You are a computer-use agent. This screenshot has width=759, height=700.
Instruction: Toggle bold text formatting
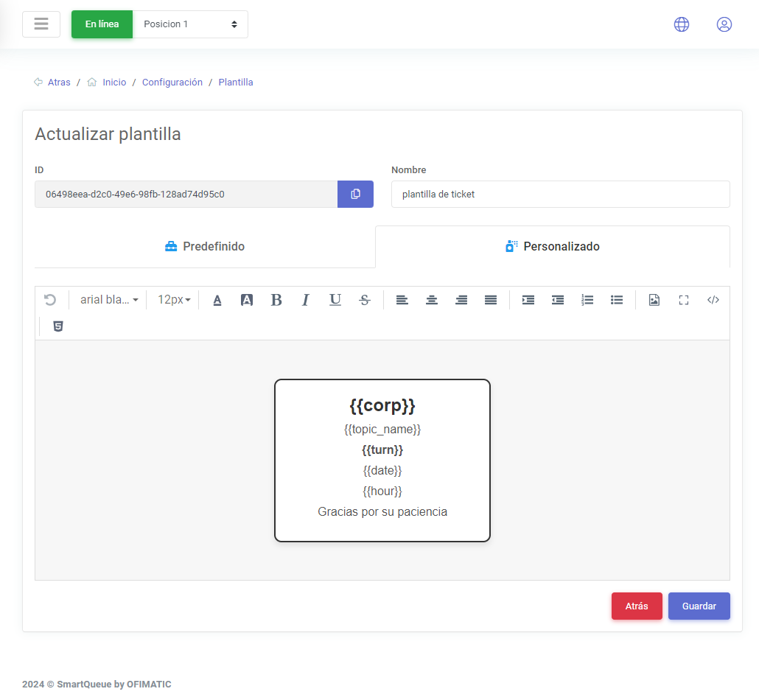click(x=276, y=300)
